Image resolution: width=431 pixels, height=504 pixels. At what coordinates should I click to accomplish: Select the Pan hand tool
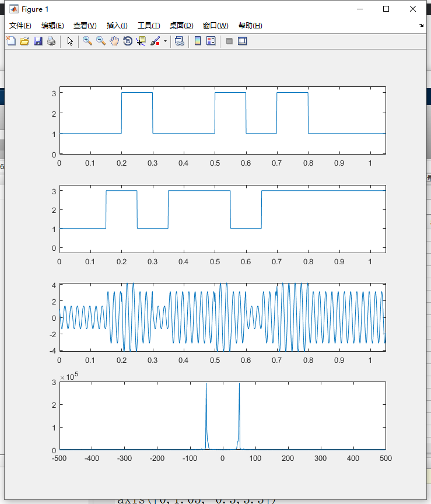pyautogui.click(x=114, y=41)
